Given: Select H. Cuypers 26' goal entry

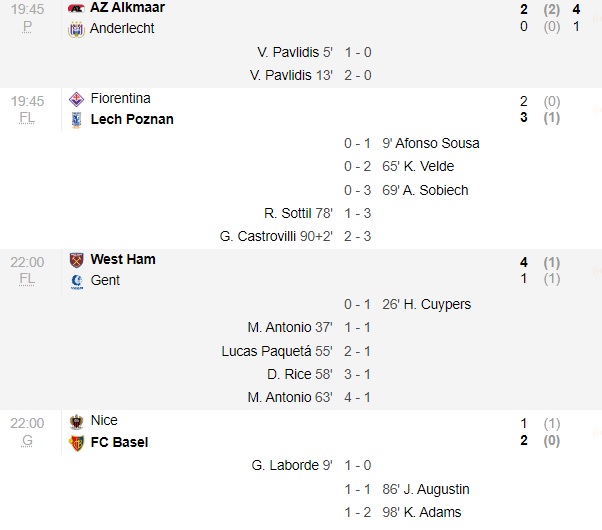Looking at the screenshot, I should 425,304.
